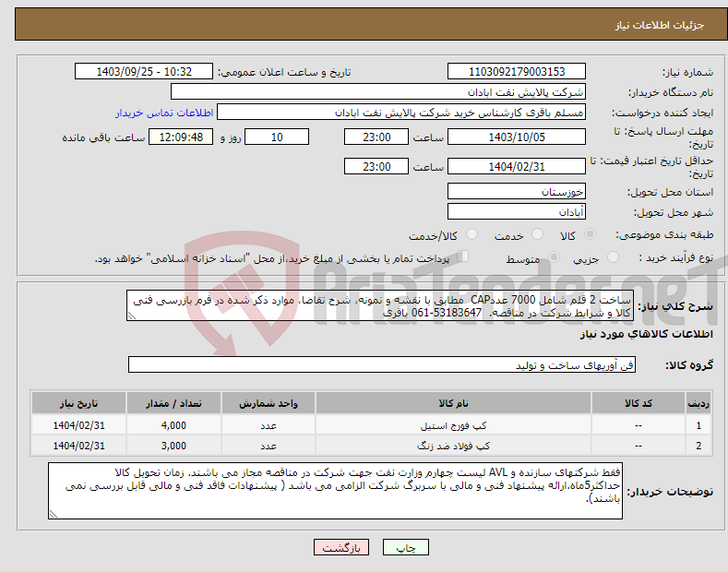Click the announcement date field 1403/09/25
Viewport: 728px width, 572px height.
pos(144,72)
